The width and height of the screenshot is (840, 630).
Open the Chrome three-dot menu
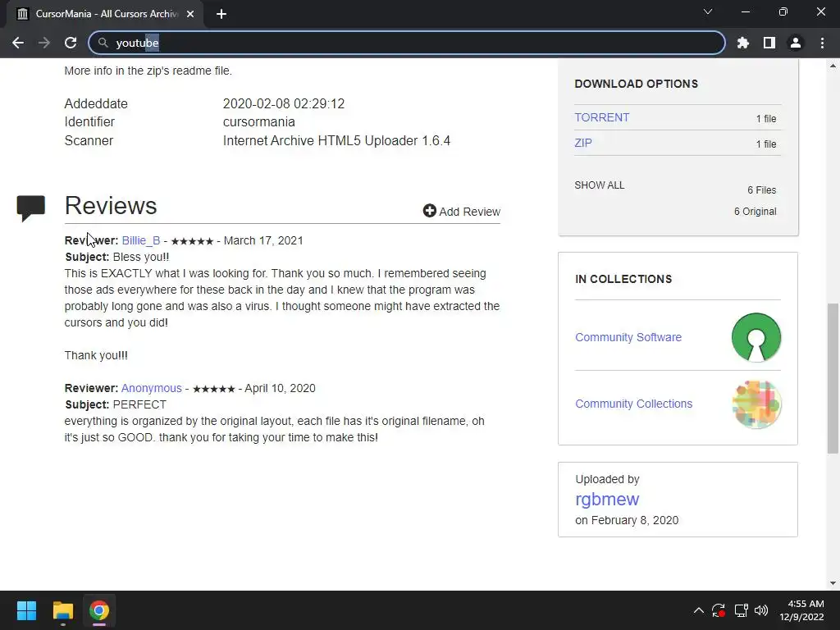click(x=822, y=43)
